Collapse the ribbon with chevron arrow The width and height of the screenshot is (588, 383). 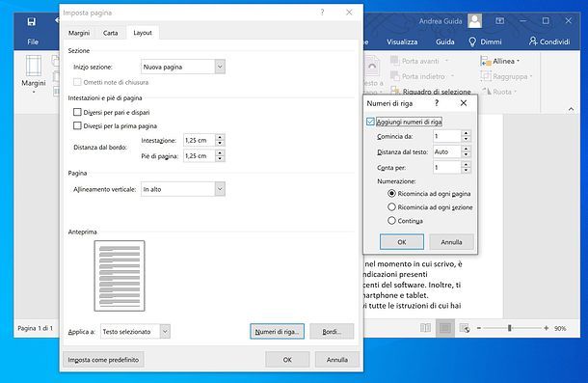coord(571,109)
